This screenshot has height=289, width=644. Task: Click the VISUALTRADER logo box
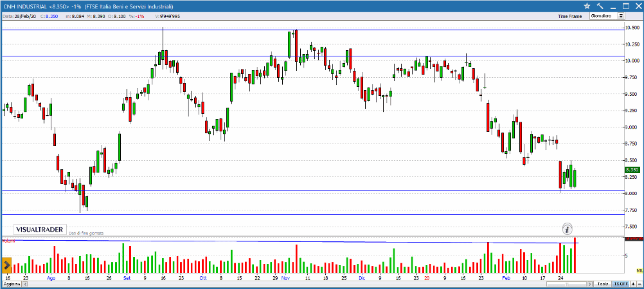[39, 230]
